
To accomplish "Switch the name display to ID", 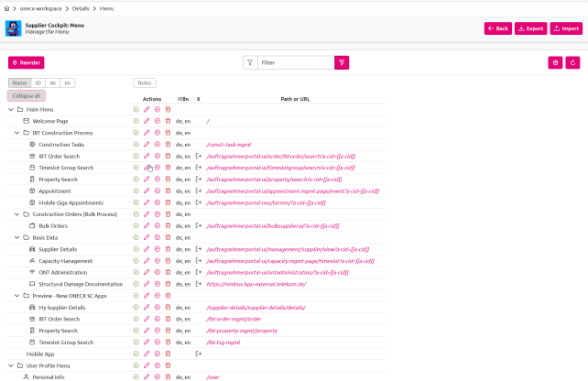I will (x=38, y=82).
